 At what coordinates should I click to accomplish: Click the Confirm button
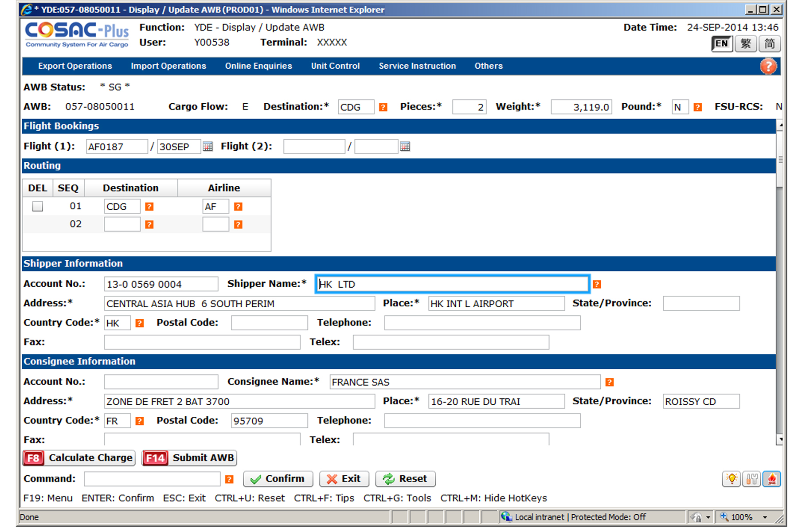pos(278,479)
